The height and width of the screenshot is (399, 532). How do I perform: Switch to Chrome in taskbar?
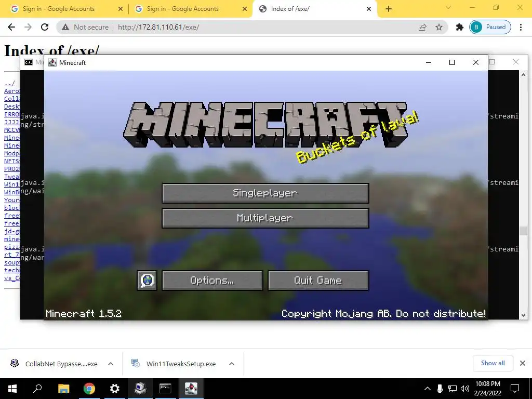click(89, 389)
